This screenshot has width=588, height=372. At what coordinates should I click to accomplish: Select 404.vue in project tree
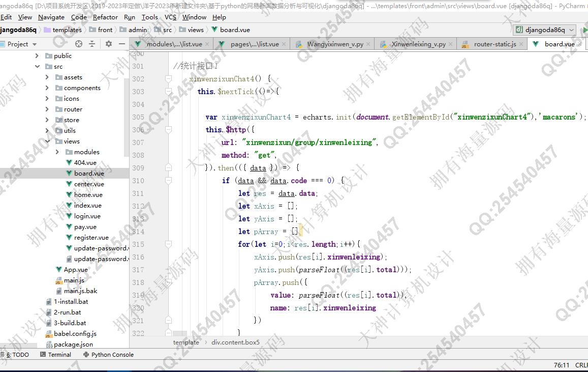tap(85, 162)
